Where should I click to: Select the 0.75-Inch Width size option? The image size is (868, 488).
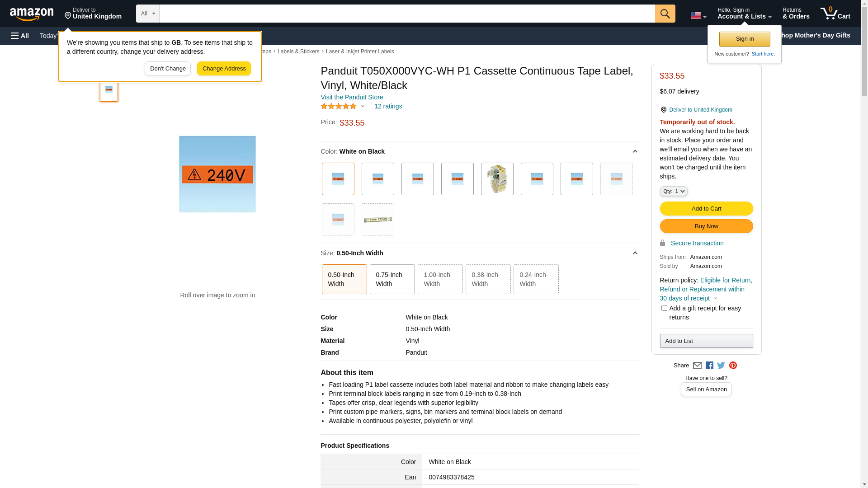(392, 279)
